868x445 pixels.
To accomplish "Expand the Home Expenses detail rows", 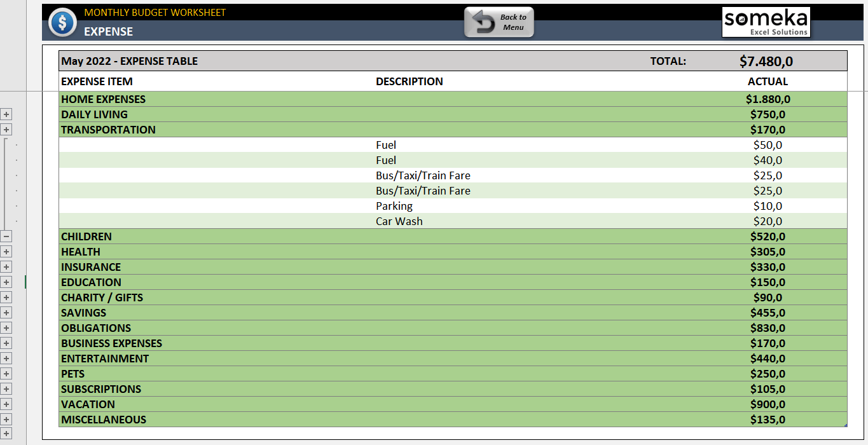I will click(x=6, y=114).
